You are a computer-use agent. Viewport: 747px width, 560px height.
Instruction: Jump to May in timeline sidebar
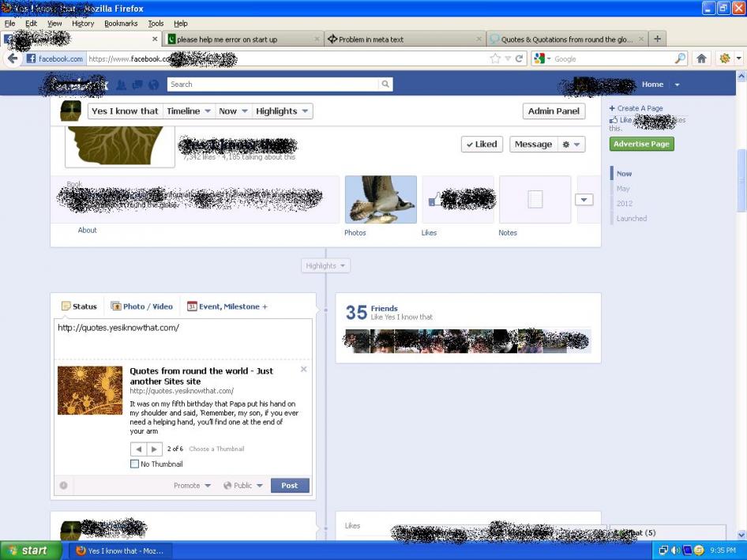(x=623, y=188)
